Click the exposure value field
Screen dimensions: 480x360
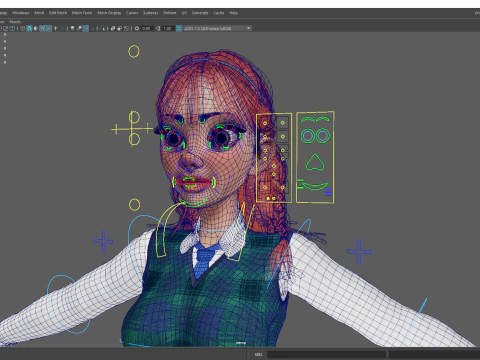147,28
